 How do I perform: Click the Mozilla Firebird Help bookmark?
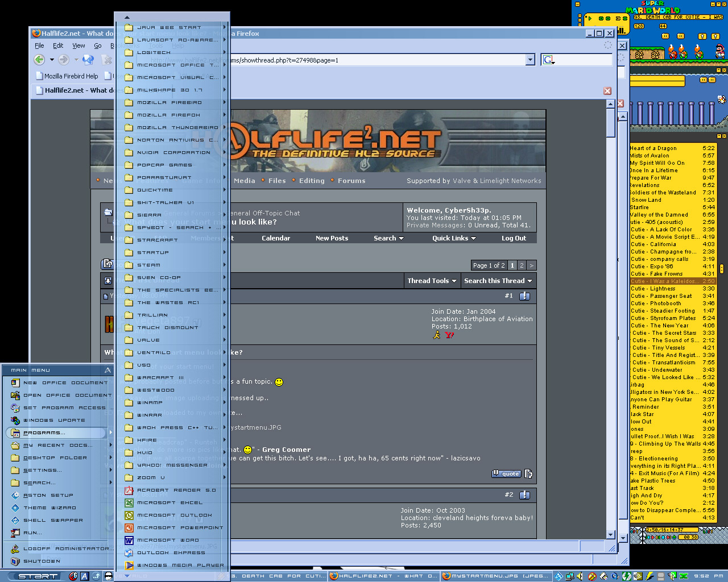(x=67, y=76)
